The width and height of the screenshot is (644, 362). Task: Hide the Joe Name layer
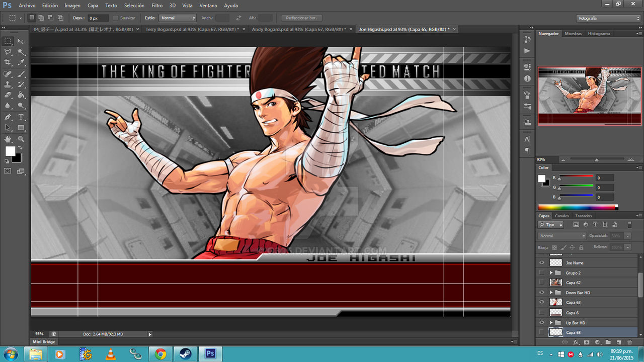(x=542, y=262)
